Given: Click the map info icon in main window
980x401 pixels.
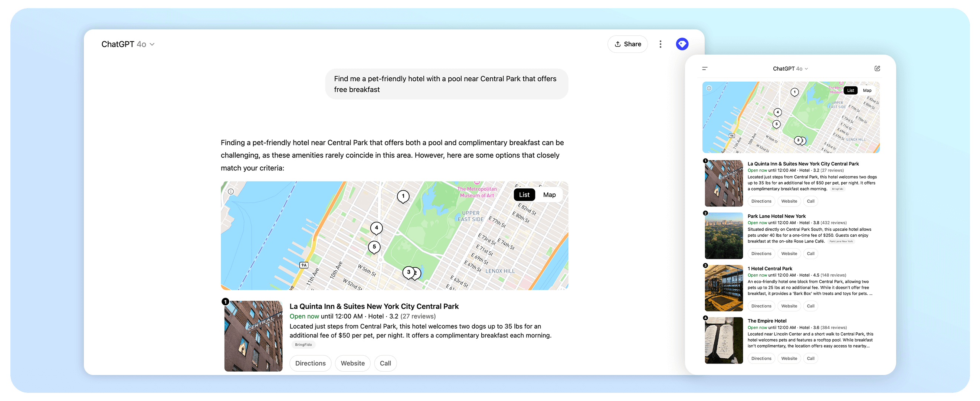Looking at the screenshot, I should (x=231, y=192).
